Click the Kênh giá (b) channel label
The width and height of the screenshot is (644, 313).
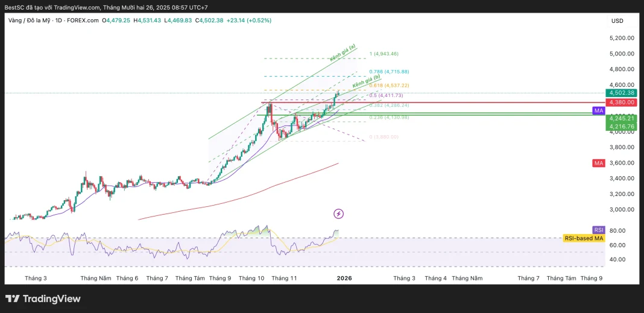(365, 81)
